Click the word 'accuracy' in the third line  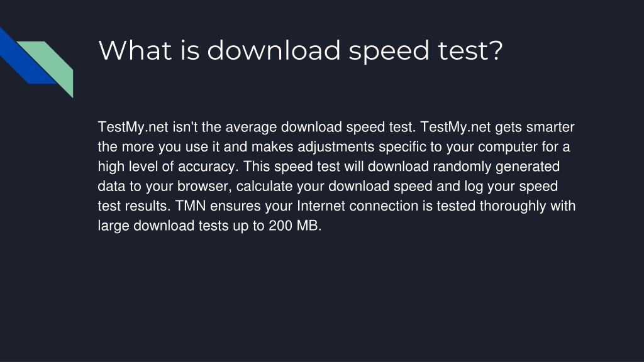(x=206, y=167)
